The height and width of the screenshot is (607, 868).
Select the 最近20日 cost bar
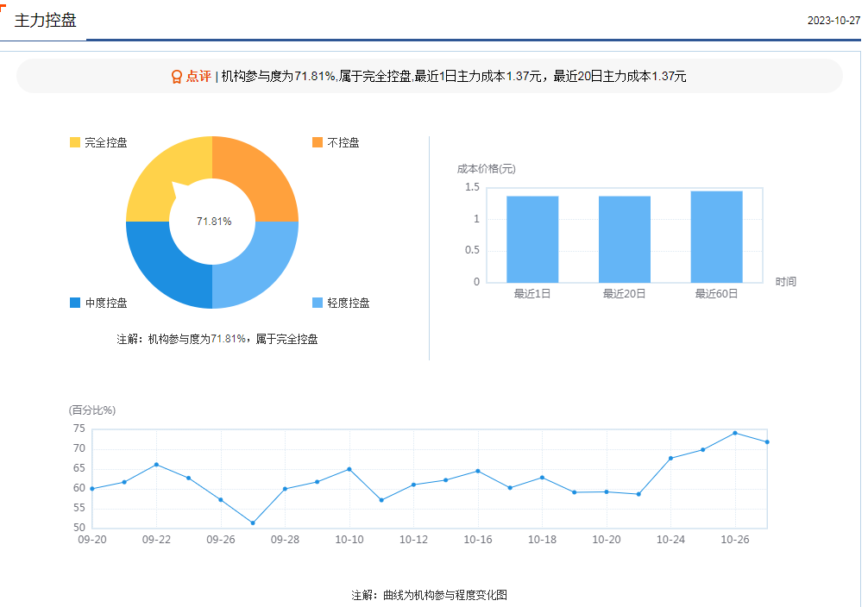[625, 239]
